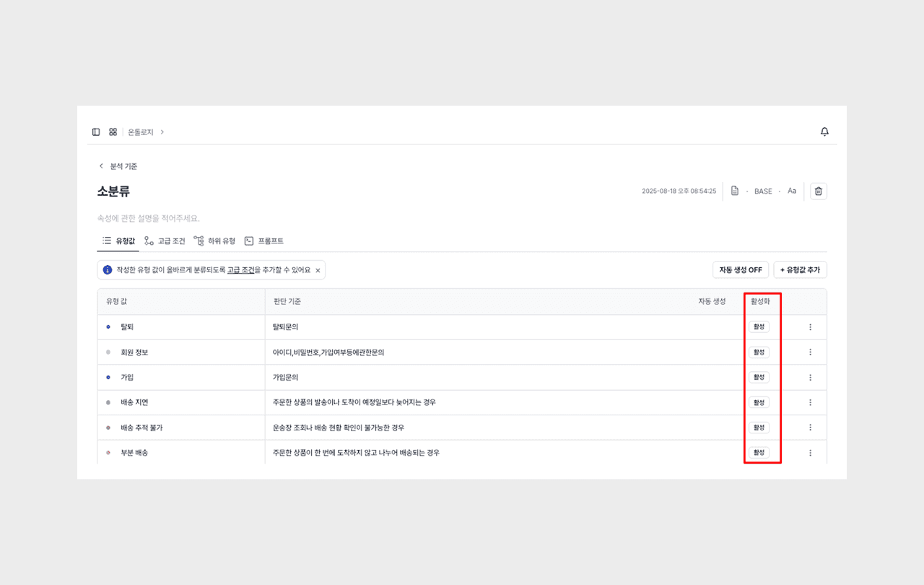Click the 가입문의 criteria cell
This screenshot has width=924, height=585.
click(286, 377)
